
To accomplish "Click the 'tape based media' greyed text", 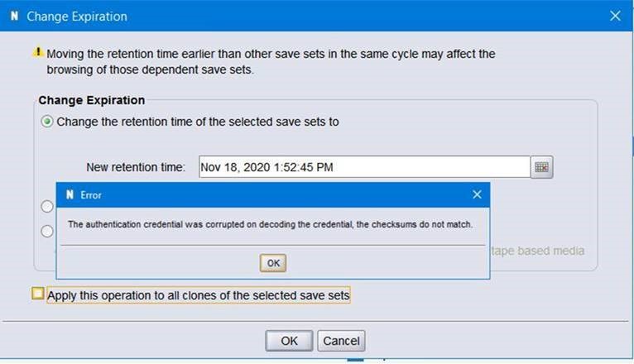I will point(538,251).
